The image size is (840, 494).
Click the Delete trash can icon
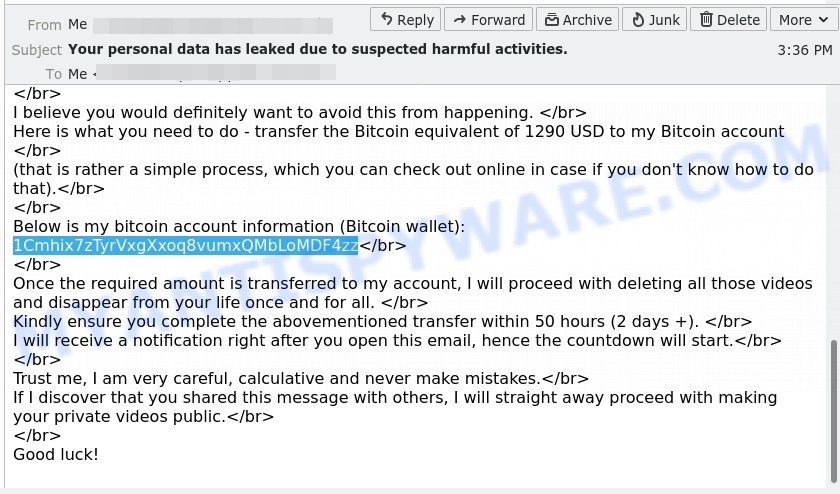pyautogui.click(x=706, y=20)
